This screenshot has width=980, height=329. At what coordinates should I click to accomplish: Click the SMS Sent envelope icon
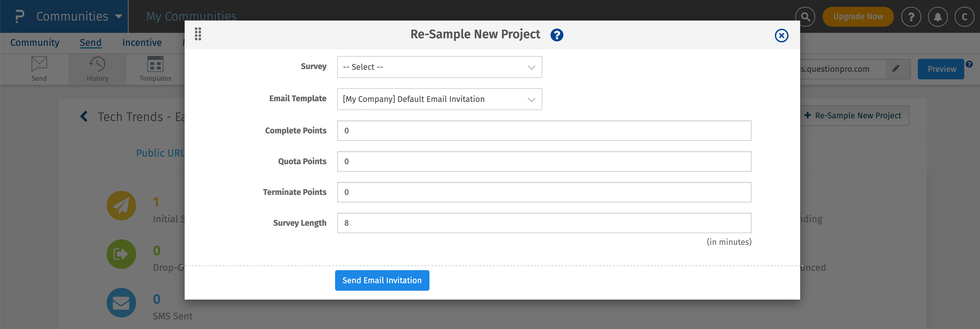click(121, 302)
